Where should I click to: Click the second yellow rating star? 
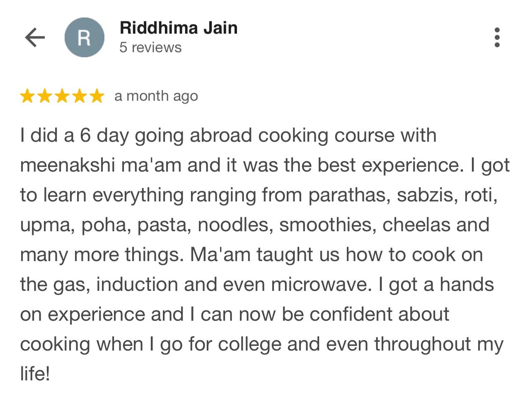coord(45,96)
